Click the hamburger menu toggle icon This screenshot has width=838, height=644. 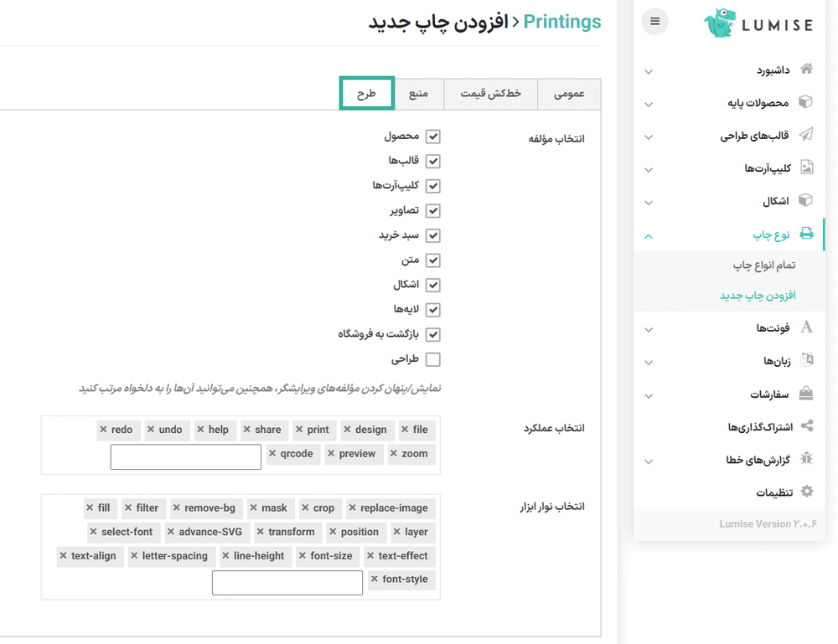[654, 22]
